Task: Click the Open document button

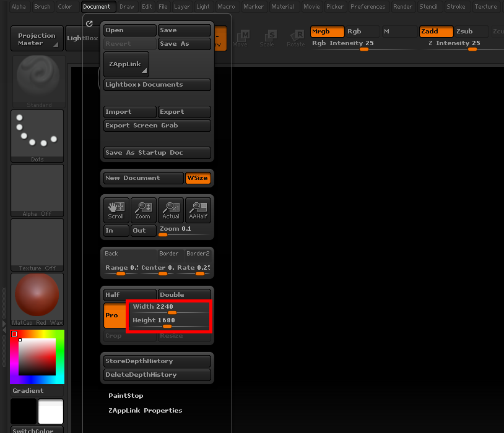Action: click(130, 30)
